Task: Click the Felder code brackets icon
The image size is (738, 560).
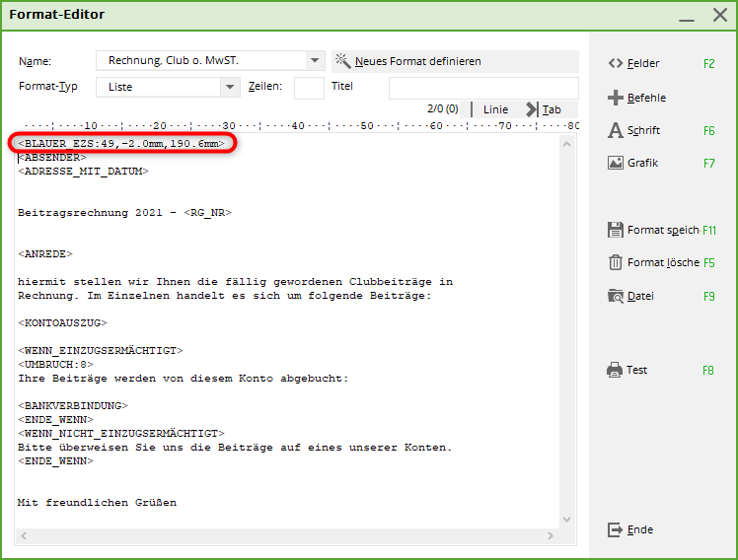Action: point(616,64)
